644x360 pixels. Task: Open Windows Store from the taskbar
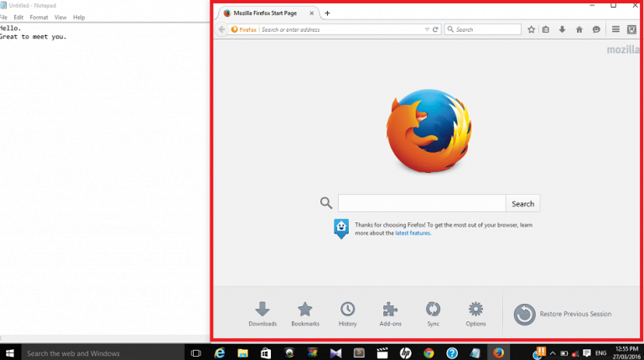pos(266,353)
